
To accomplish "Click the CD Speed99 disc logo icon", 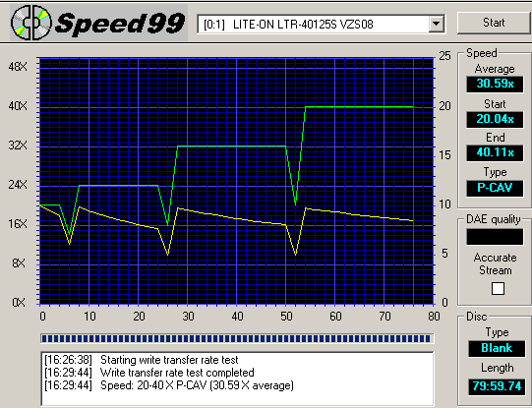I will click(x=31, y=23).
